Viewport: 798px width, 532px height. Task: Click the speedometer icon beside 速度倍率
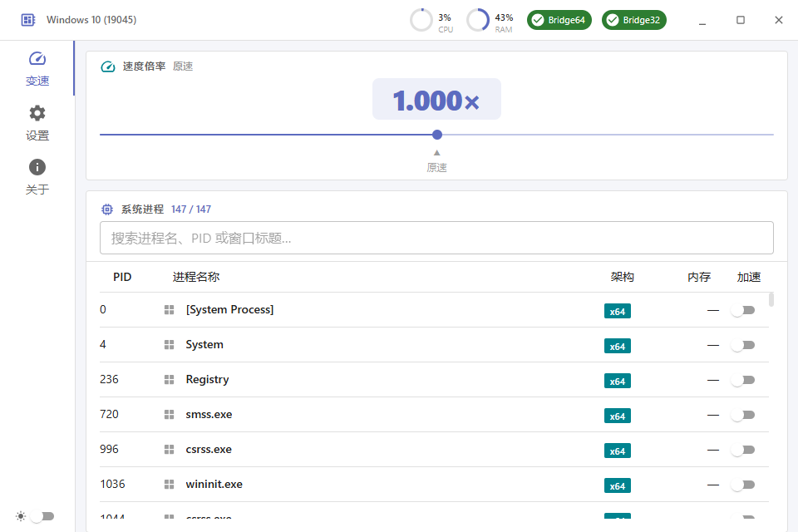108,66
